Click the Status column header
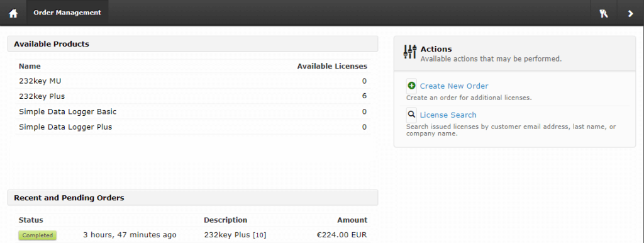 [31, 220]
